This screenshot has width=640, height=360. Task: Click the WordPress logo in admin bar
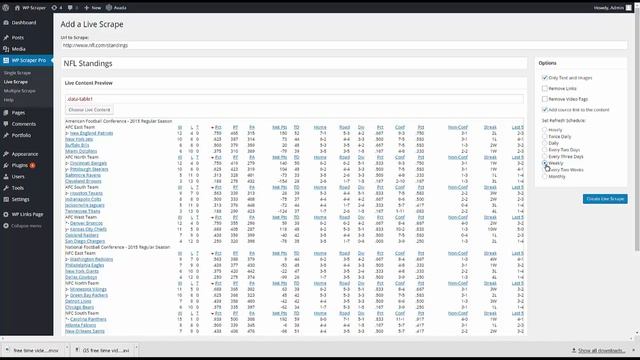[6, 7]
